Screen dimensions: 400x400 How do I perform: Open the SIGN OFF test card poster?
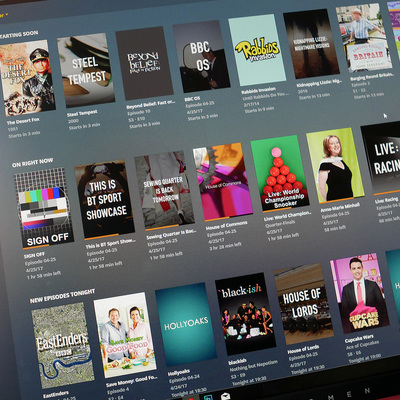pyautogui.click(x=44, y=208)
